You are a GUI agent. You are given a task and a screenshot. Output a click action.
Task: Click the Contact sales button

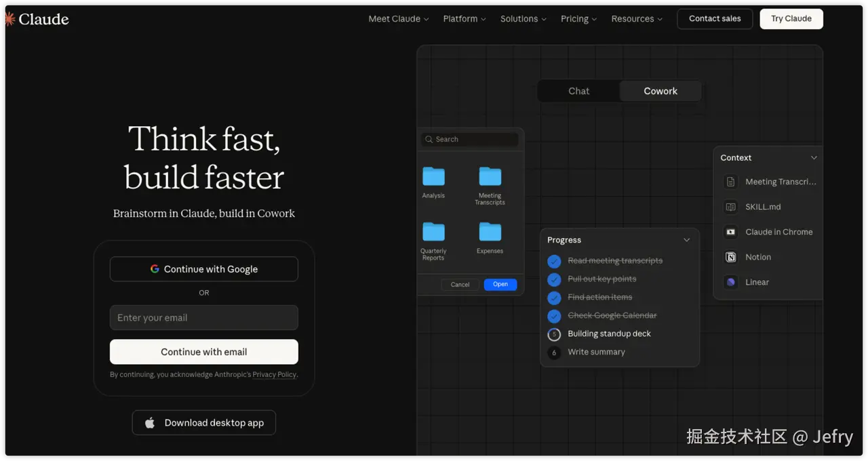[715, 19]
